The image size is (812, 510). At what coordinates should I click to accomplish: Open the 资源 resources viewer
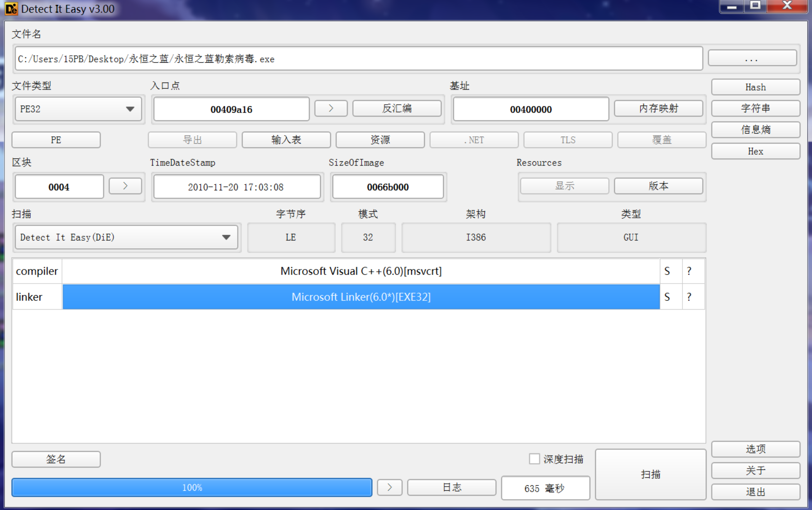coord(380,140)
